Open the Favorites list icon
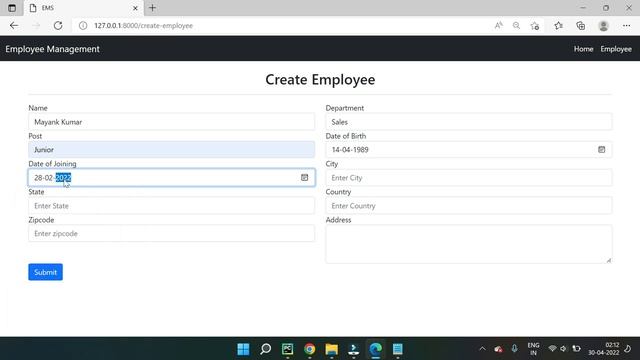Image resolution: width=640 pixels, height=360 pixels. (558, 25)
